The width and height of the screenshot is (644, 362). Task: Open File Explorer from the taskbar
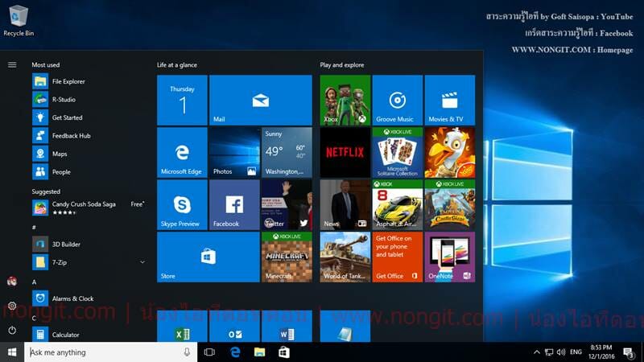[259, 352]
